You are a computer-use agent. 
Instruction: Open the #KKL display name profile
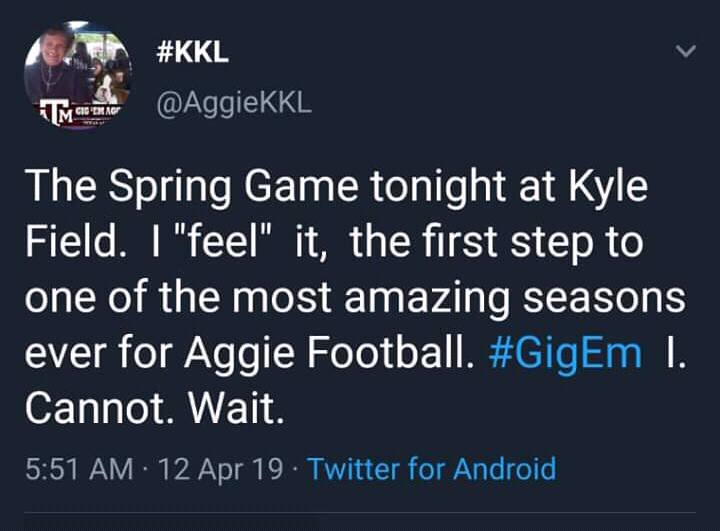click(194, 52)
